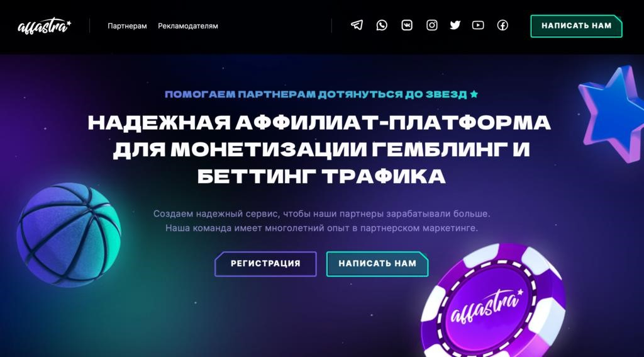
Task: Open the Рекламодателям menu item
Action: tap(187, 26)
